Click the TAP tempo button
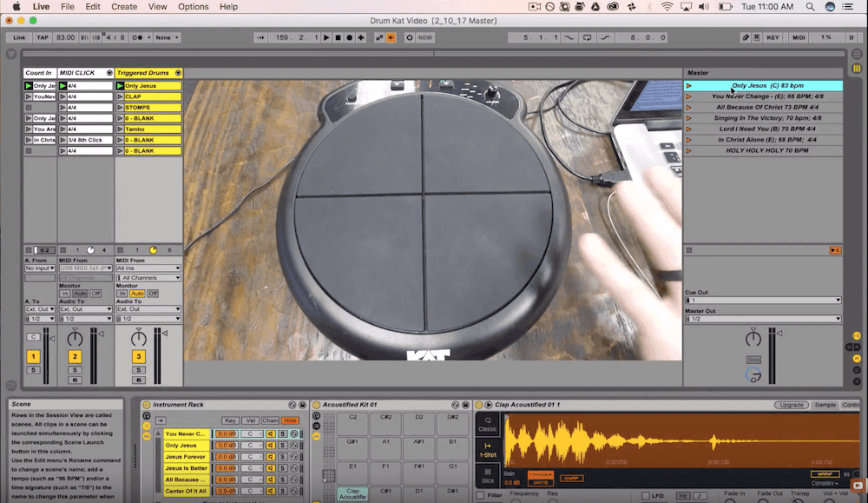The height and width of the screenshot is (503, 868). tap(43, 37)
